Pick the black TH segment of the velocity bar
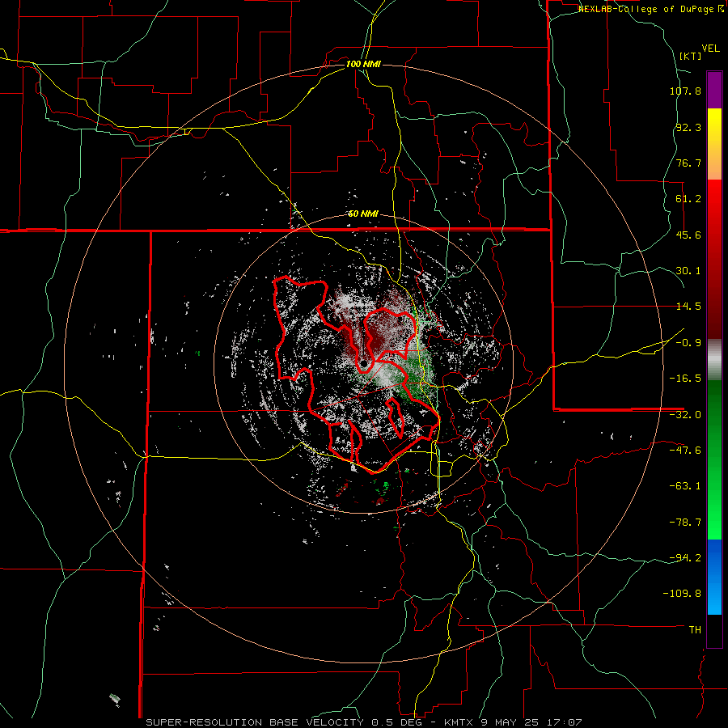The width and height of the screenshot is (728, 728). click(714, 631)
